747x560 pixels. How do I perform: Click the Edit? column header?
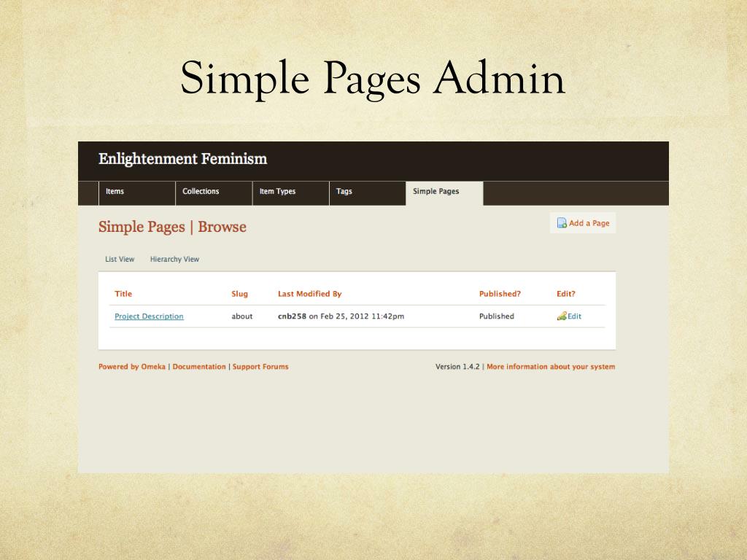[x=566, y=294]
